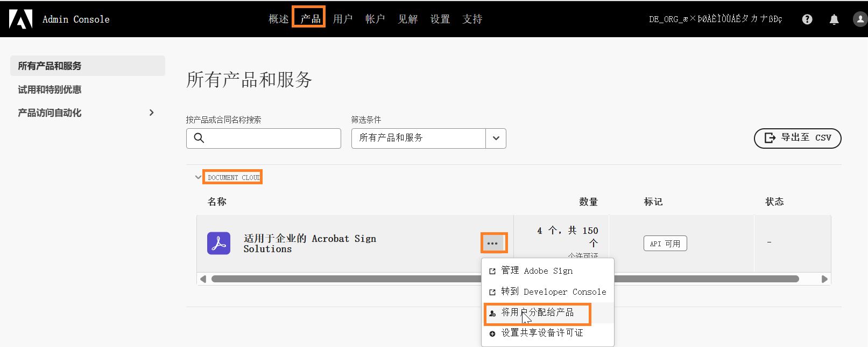The image size is (868, 347).
Task: Choose 管理 Adobe Sign menu entry
Action: pos(548,271)
